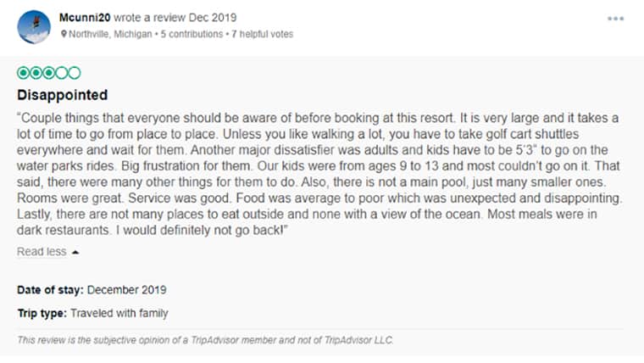Open the Mcunni20 username link

pos(85,18)
